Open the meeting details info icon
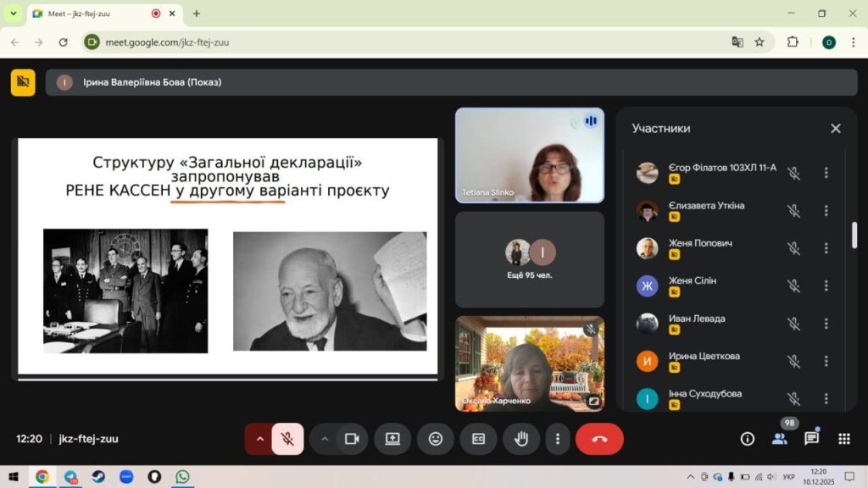This screenshot has height=488, width=868. pyautogui.click(x=747, y=439)
